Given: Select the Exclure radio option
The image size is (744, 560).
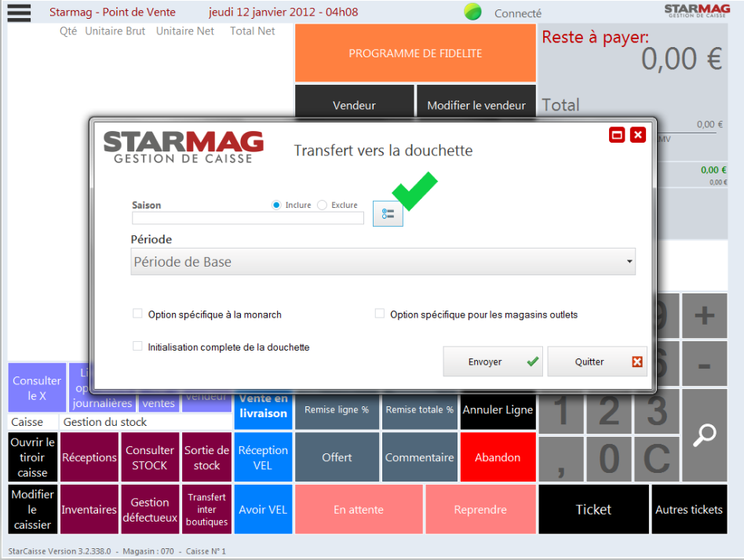Looking at the screenshot, I should 323,205.
